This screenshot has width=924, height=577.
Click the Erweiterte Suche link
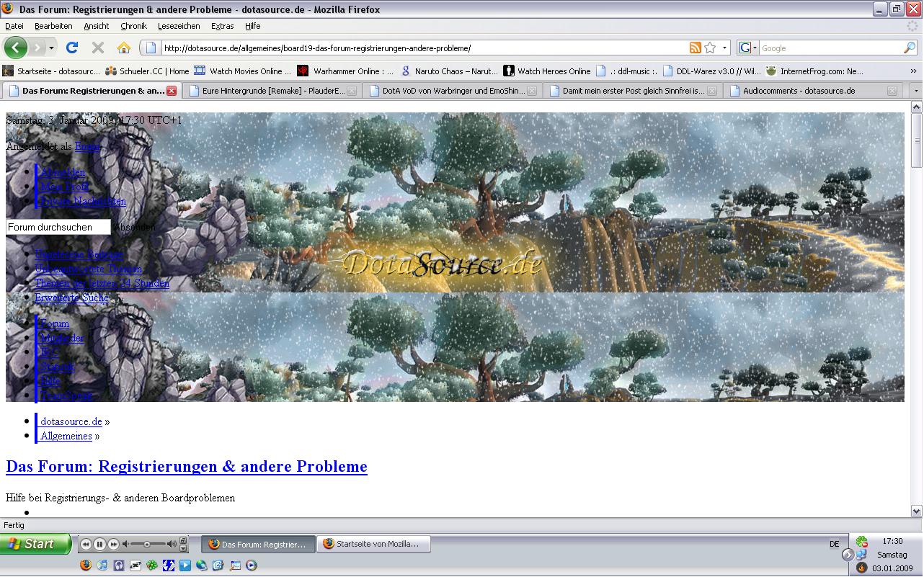72,298
